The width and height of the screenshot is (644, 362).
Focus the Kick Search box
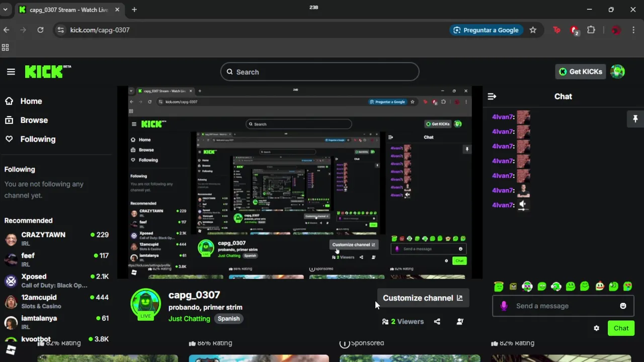[x=319, y=72]
